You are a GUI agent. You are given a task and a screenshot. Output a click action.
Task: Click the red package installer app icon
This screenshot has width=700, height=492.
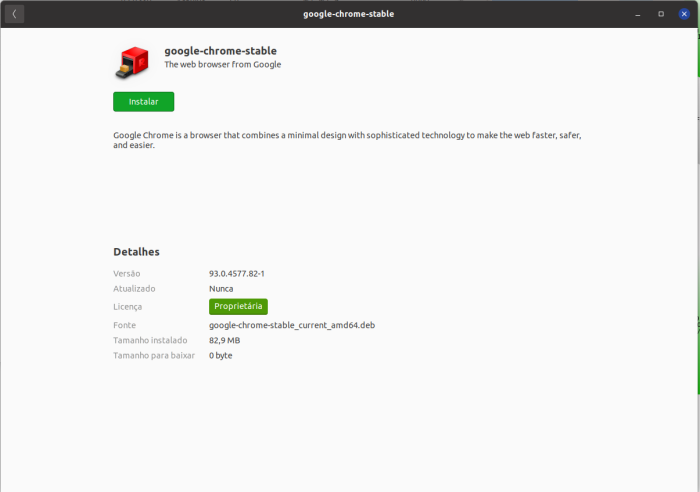pos(132,63)
